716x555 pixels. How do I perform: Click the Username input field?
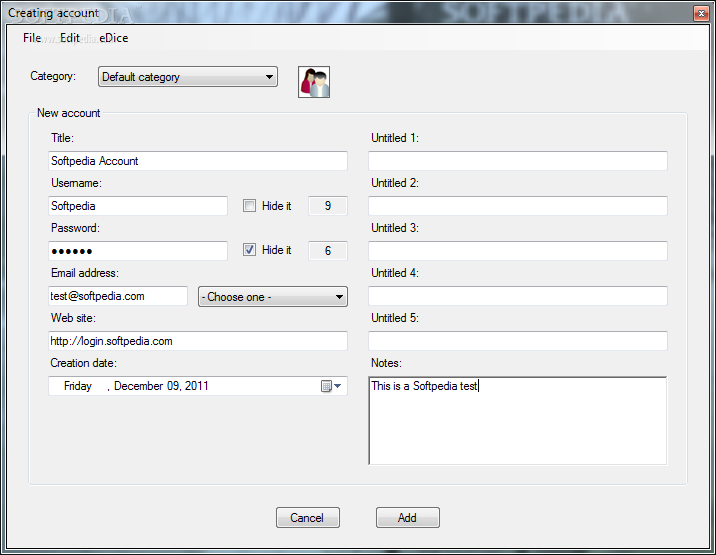138,206
